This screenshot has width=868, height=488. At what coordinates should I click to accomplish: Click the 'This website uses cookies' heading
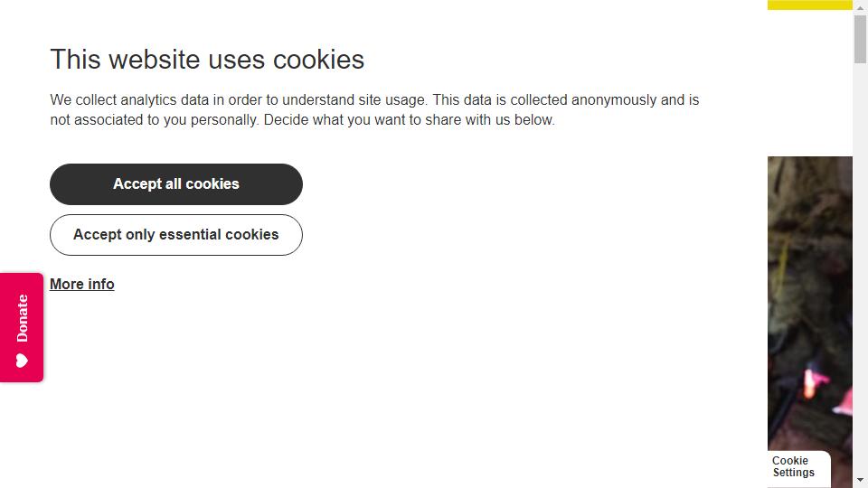(207, 60)
